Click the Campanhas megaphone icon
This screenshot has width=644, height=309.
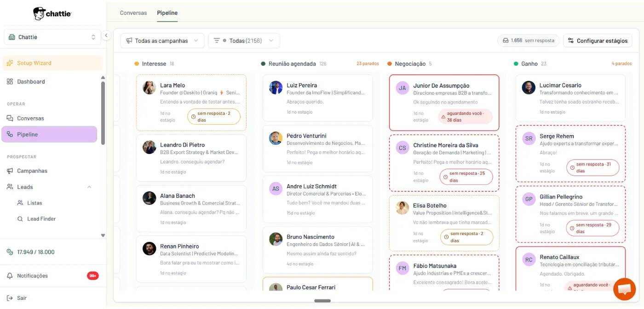(10, 171)
